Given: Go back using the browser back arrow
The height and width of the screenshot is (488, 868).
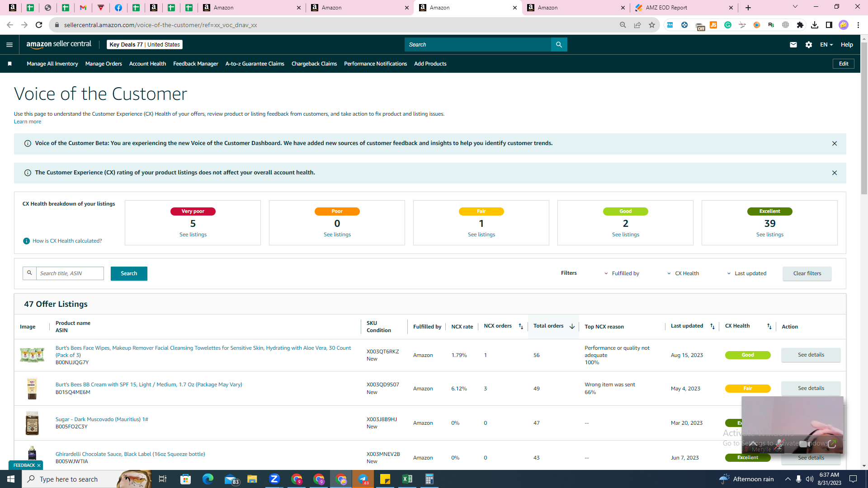Looking at the screenshot, I should [10, 25].
